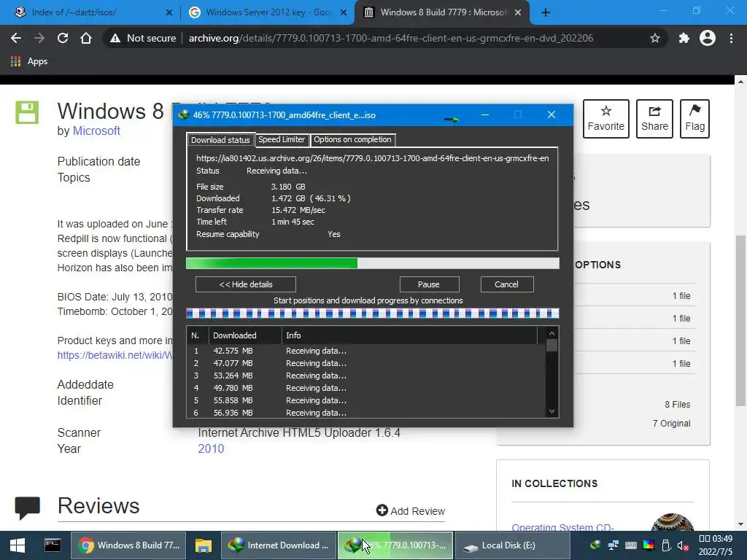Click the network tray icon
Image resolution: width=747 pixels, height=560 pixels.
point(613,545)
